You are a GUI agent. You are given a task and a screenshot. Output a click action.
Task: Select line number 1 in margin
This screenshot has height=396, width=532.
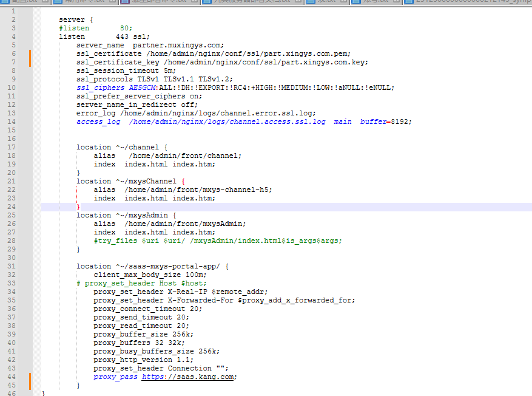point(13,11)
